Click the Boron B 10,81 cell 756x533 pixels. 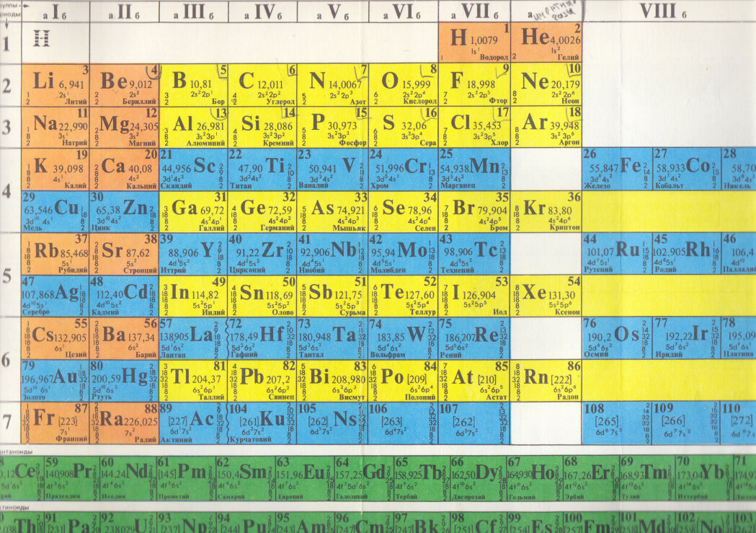[193, 85]
